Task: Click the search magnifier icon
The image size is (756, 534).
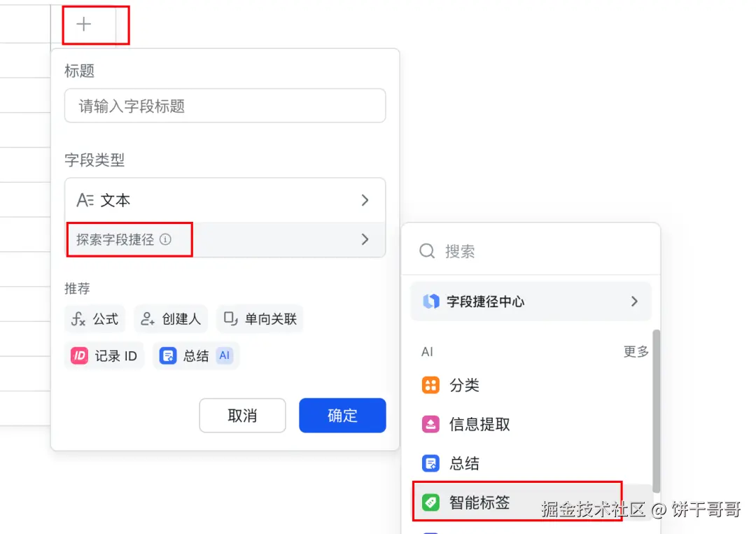Action: pyautogui.click(x=427, y=251)
